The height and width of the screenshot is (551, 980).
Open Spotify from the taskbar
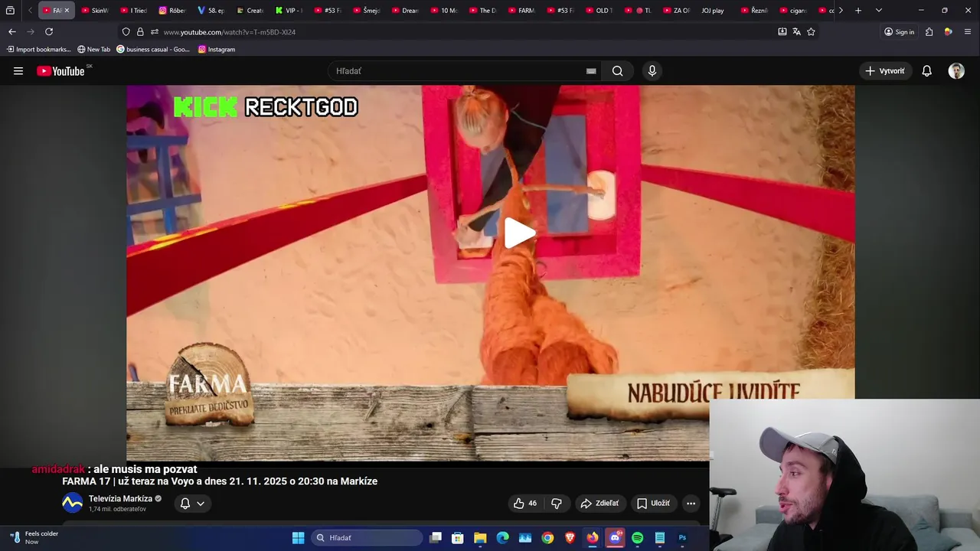[637, 538]
